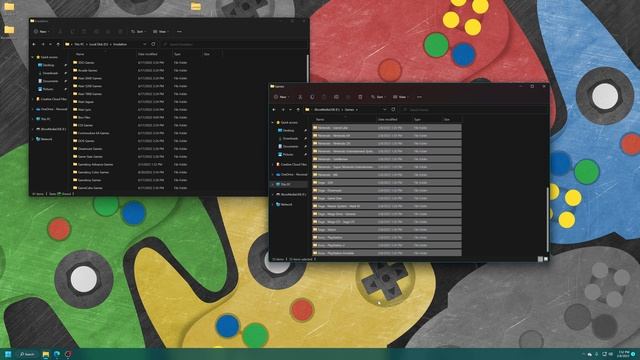Viewport: 640px width, 360px height.
Task: Expand XboxMedia drive in Emulation window sidebar
Action: coord(33,129)
